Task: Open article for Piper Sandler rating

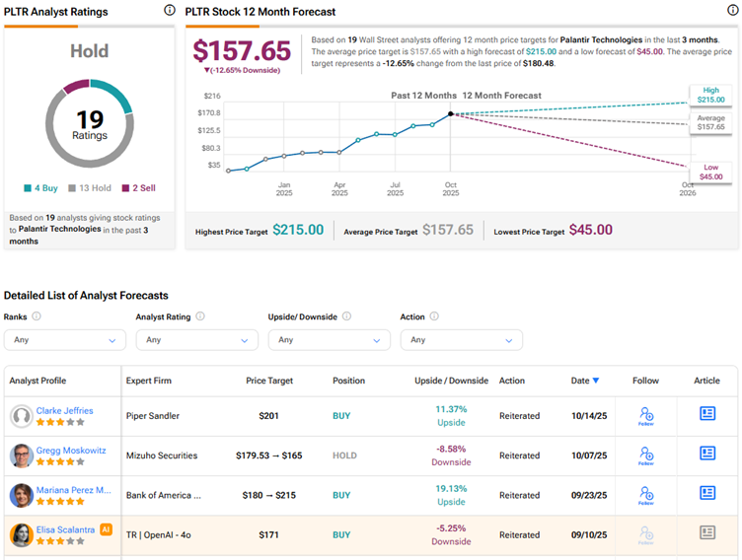Action: tap(706, 414)
